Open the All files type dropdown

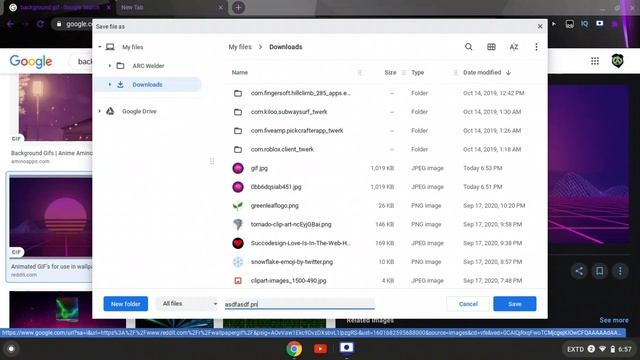point(188,304)
